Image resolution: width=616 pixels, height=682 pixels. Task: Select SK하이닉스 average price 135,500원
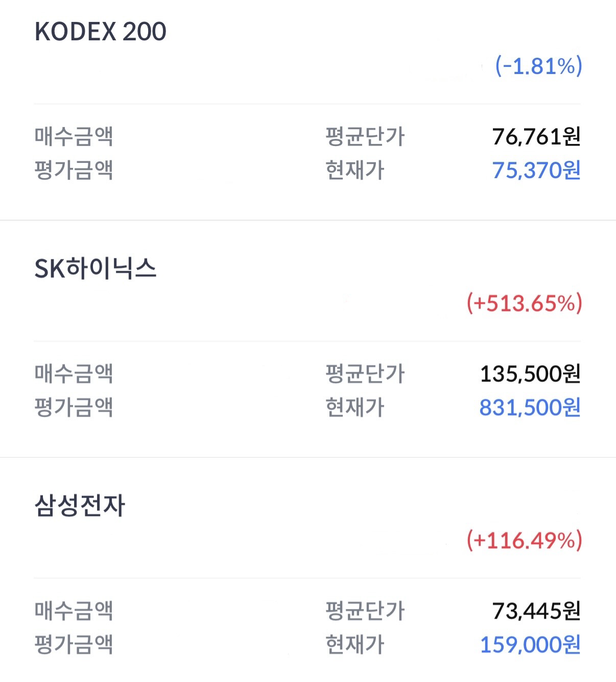530,374
